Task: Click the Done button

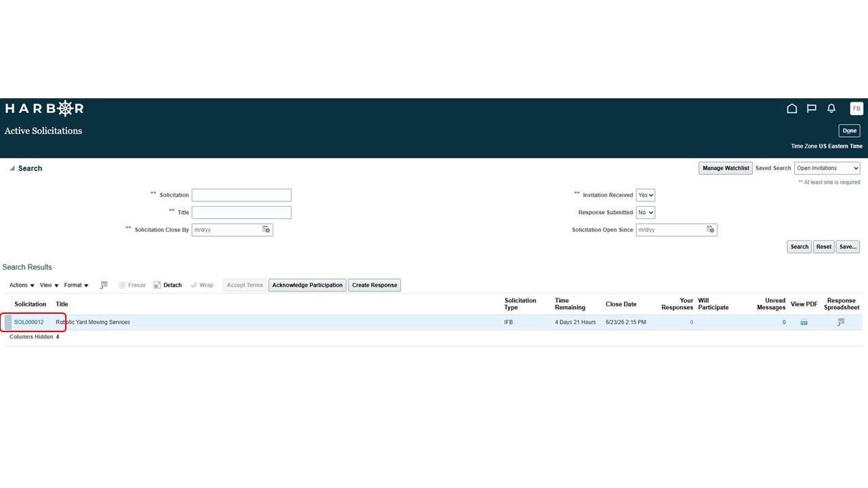Action: pos(850,131)
